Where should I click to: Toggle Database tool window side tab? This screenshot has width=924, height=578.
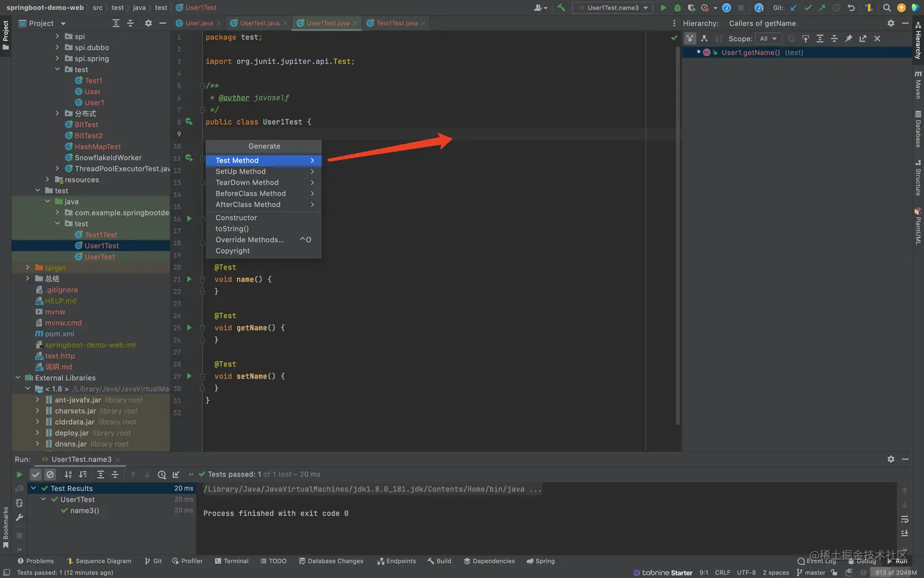coord(918,129)
